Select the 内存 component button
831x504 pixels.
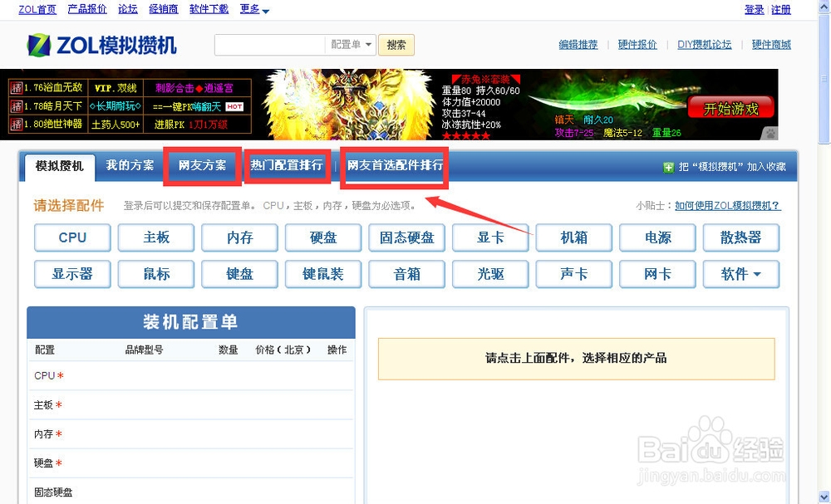239,237
